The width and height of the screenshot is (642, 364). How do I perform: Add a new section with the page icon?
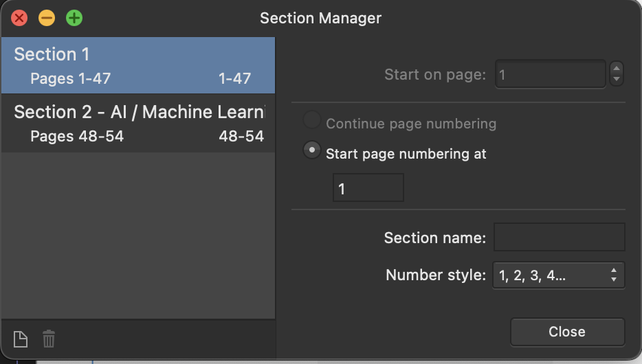(x=21, y=339)
